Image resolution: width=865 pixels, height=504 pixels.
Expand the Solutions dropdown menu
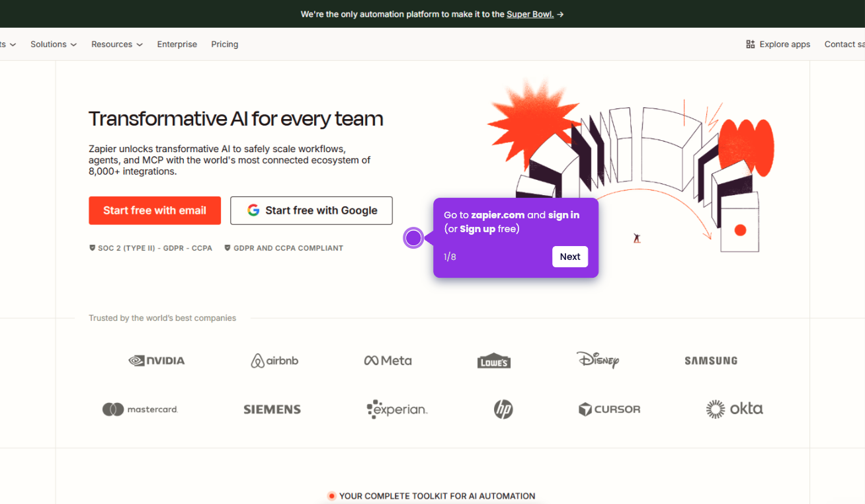54,44
